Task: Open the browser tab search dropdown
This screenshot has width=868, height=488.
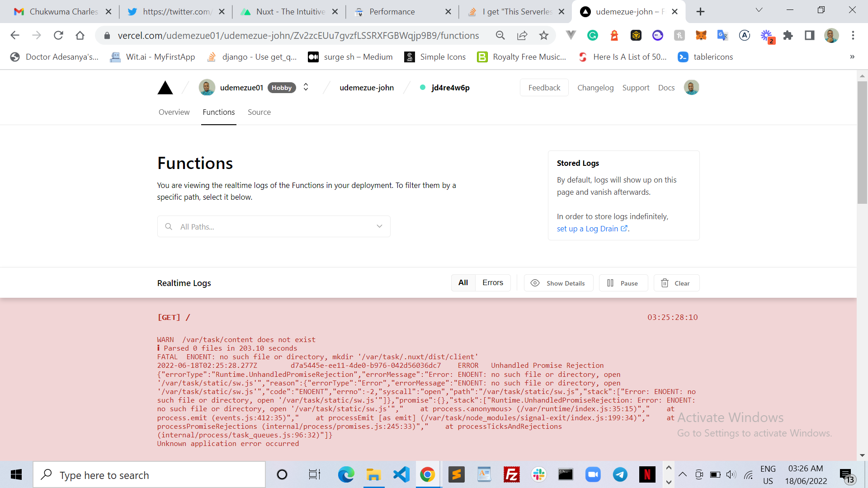Action: (759, 9)
